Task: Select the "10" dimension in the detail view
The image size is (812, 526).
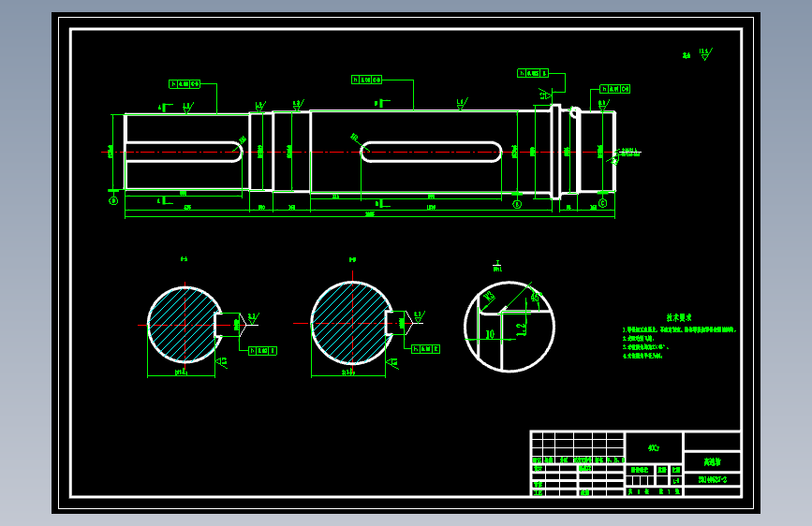Action: click(490, 334)
